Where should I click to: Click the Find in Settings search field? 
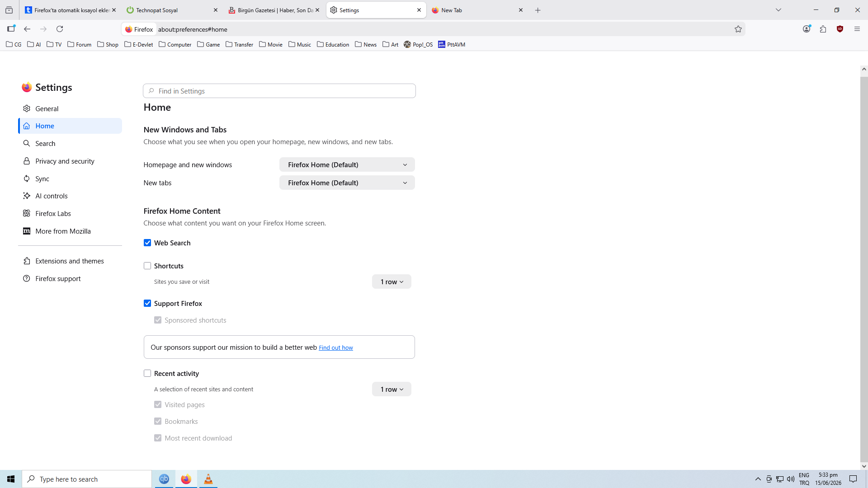click(x=279, y=91)
